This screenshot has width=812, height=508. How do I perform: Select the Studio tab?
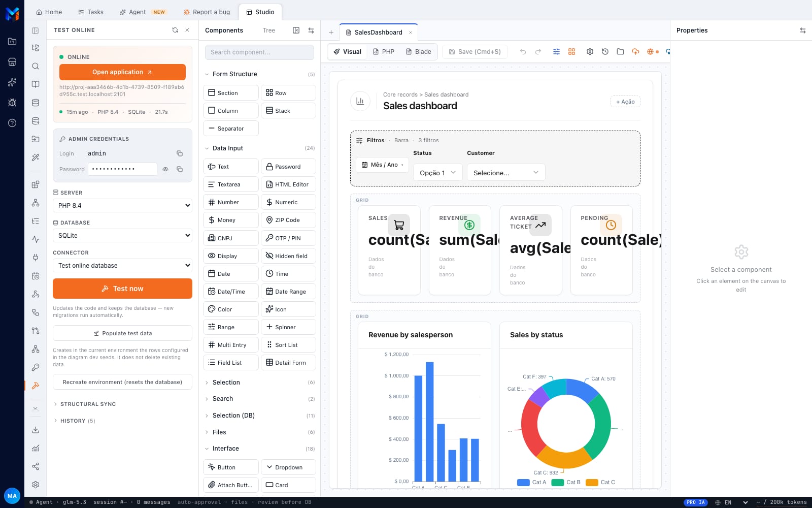(260, 12)
